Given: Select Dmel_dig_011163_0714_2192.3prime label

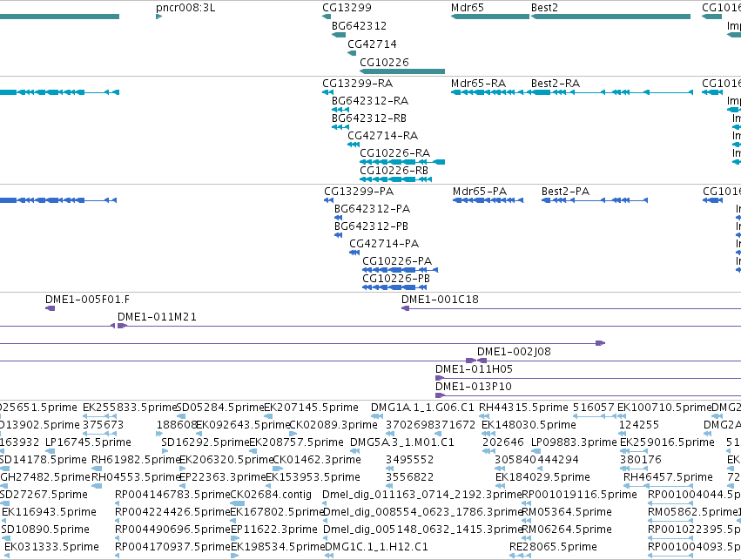Looking at the screenshot, I should tap(422, 495).
